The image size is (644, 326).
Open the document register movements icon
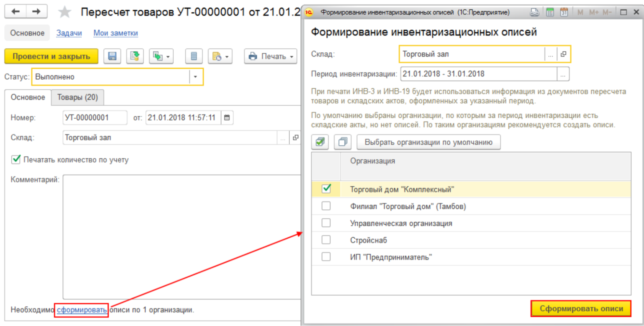coord(194,56)
